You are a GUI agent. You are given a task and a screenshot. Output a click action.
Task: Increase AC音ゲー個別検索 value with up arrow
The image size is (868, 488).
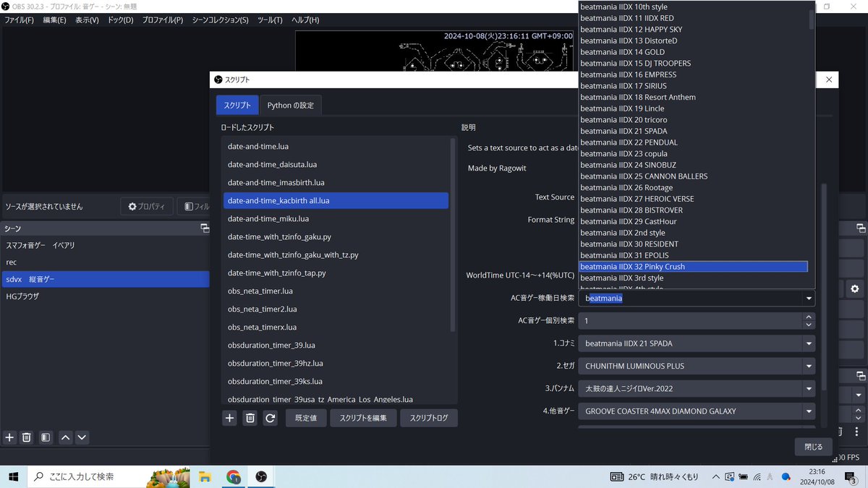(x=808, y=316)
